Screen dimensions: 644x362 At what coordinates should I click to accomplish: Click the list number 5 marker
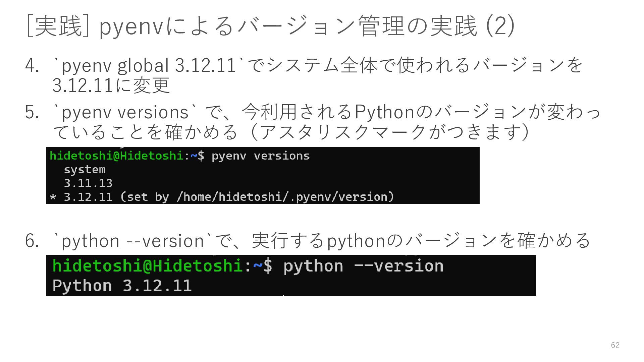(32, 112)
